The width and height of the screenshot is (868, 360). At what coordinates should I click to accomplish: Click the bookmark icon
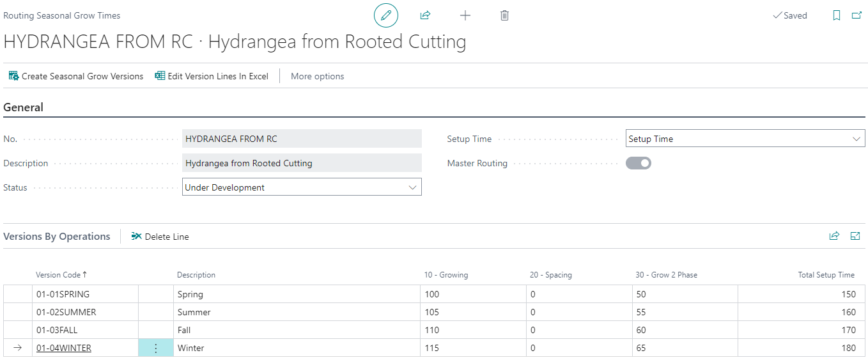(x=836, y=15)
